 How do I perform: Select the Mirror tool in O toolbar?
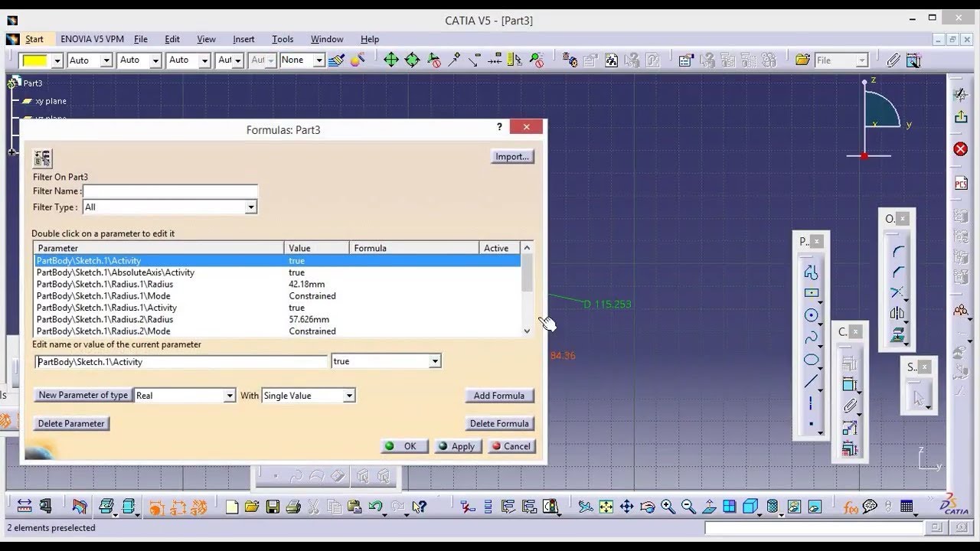click(897, 313)
